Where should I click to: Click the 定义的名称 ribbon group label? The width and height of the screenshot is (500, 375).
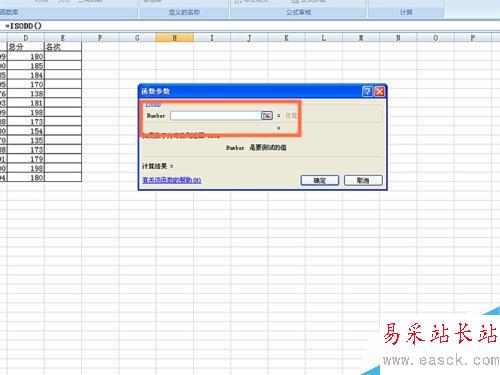pos(184,12)
